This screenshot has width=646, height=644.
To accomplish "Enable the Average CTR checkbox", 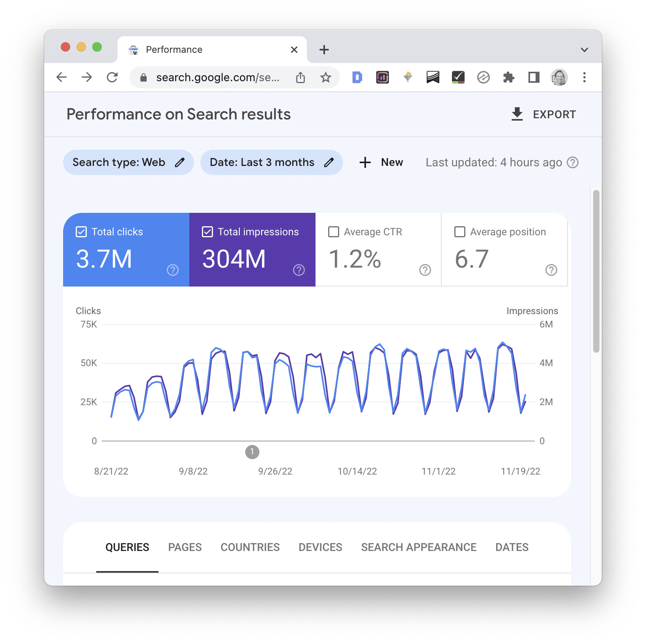I will [x=334, y=232].
